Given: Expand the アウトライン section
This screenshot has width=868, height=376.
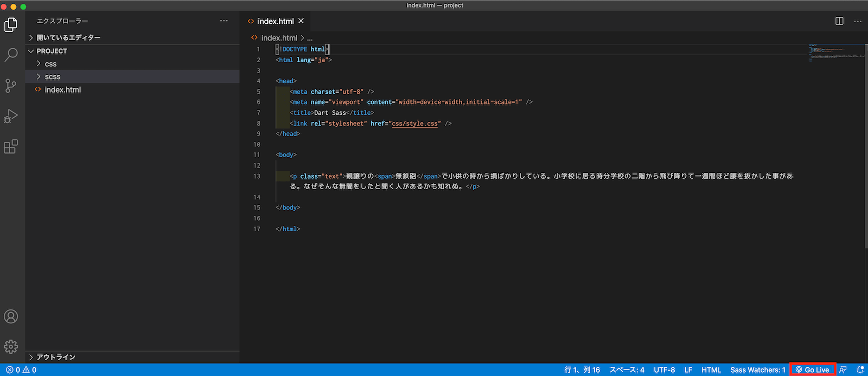Looking at the screenshot, I should point(132,357).
